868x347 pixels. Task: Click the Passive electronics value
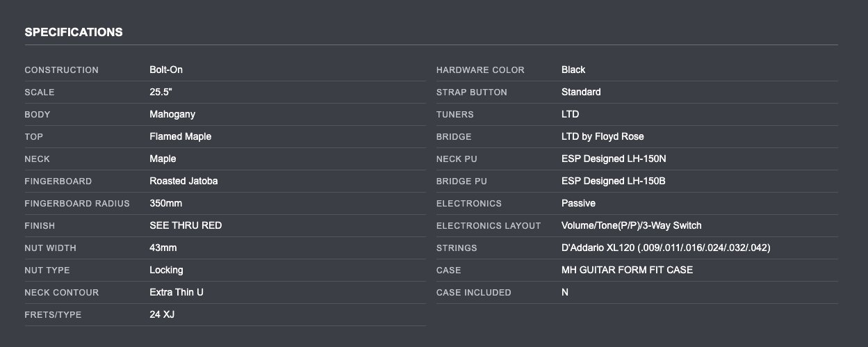(578, 203)
